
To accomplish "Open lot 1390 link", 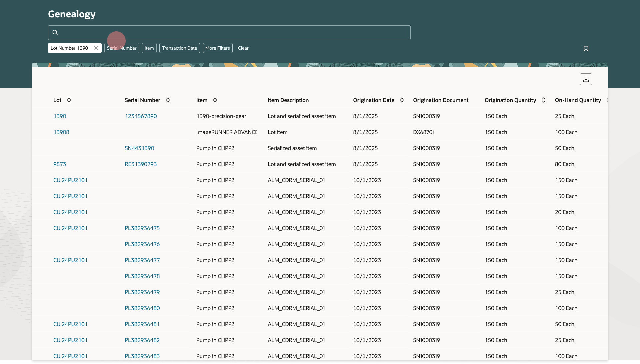I will 60,116.
